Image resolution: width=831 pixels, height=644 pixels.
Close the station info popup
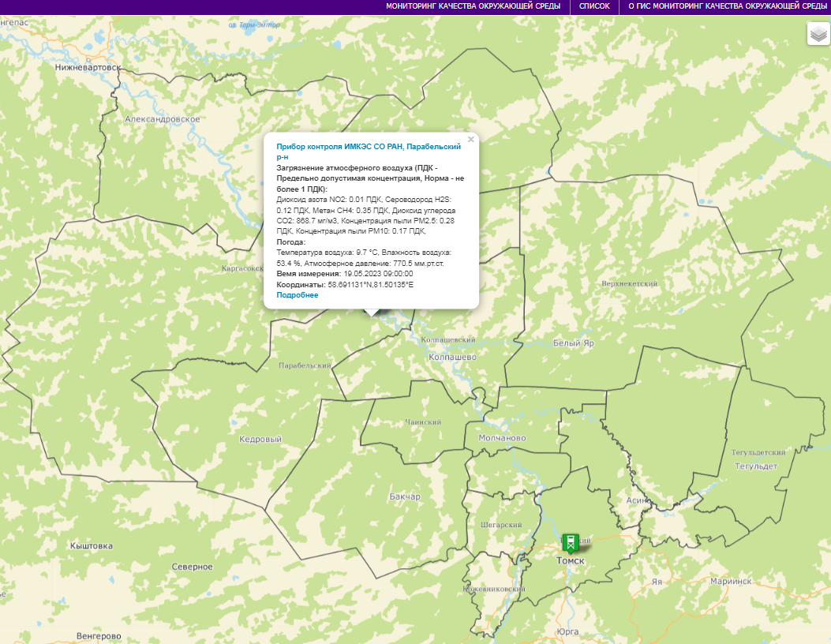coord(471,140)
